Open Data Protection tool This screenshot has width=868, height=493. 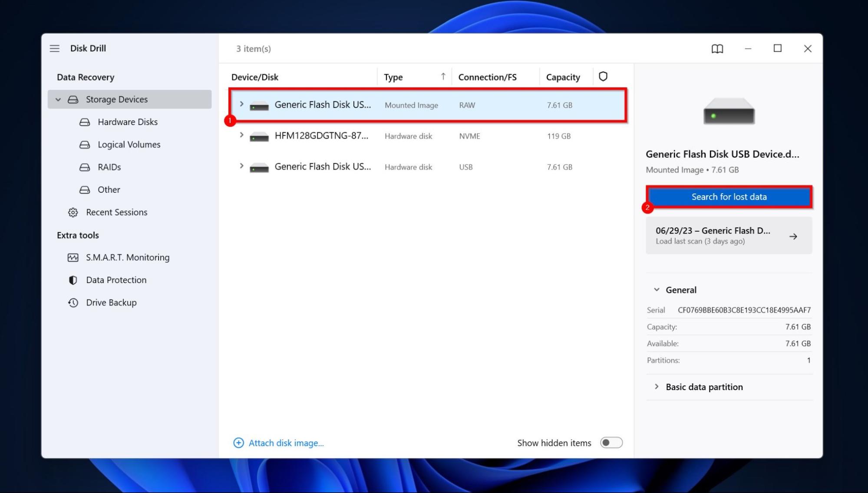tap(116, 279)
